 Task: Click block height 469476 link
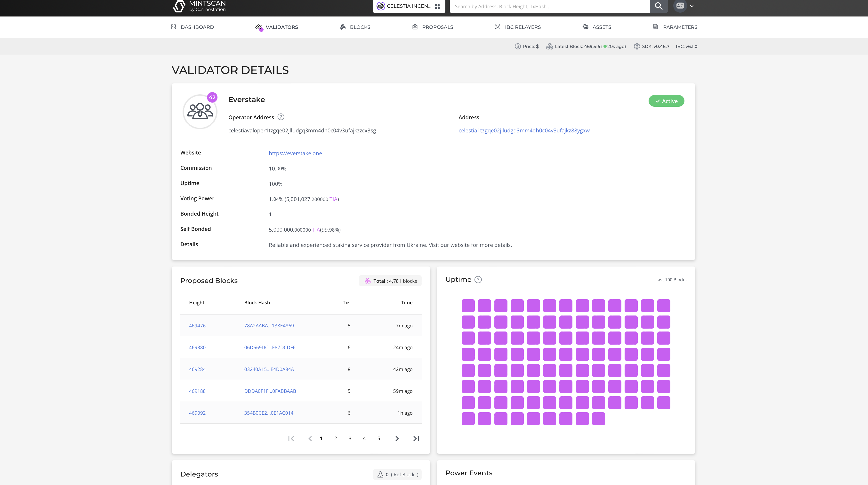(197, 326)
